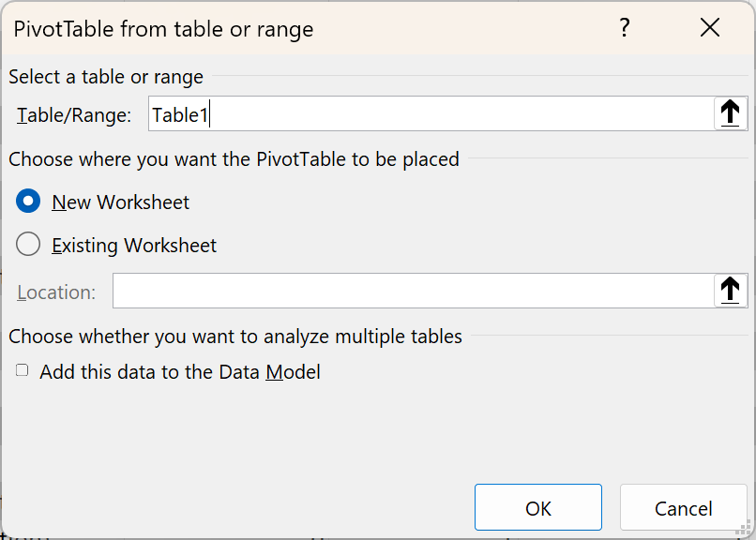This screenshot has height=540, width=756.
Task: Click the 'Add this data to the Data Model' text
Action: point(180,372)
